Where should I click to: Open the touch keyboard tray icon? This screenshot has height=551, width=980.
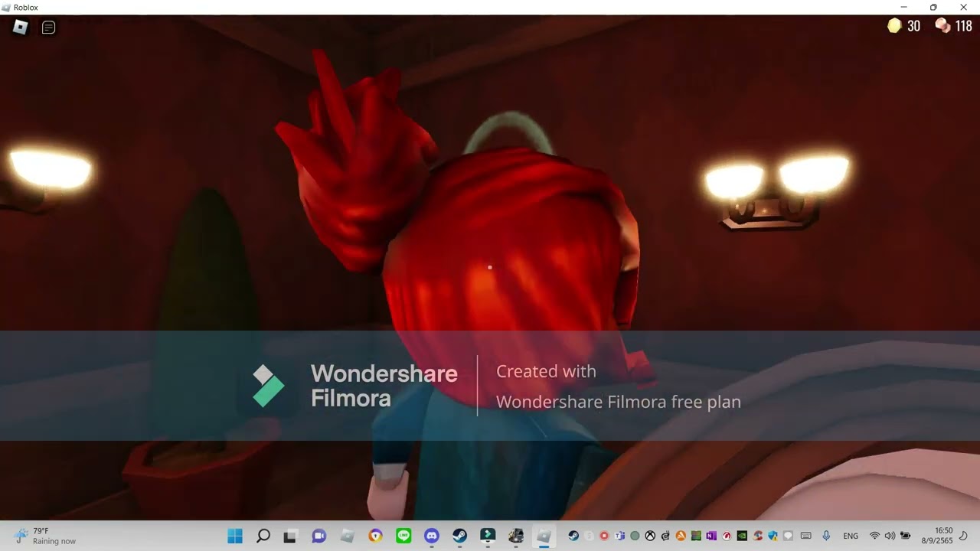coord(806,536)
